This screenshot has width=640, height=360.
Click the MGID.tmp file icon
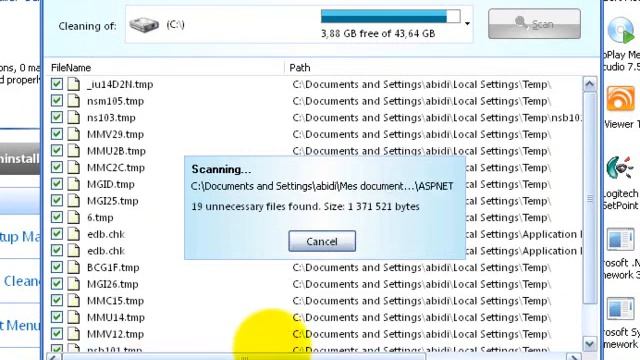(x=73, y=184)
